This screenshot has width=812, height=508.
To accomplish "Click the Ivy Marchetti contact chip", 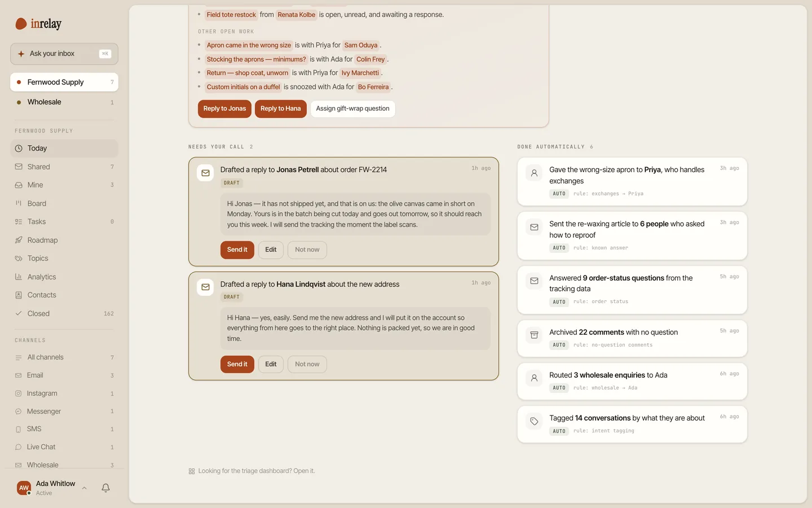I will pos(360,73).
